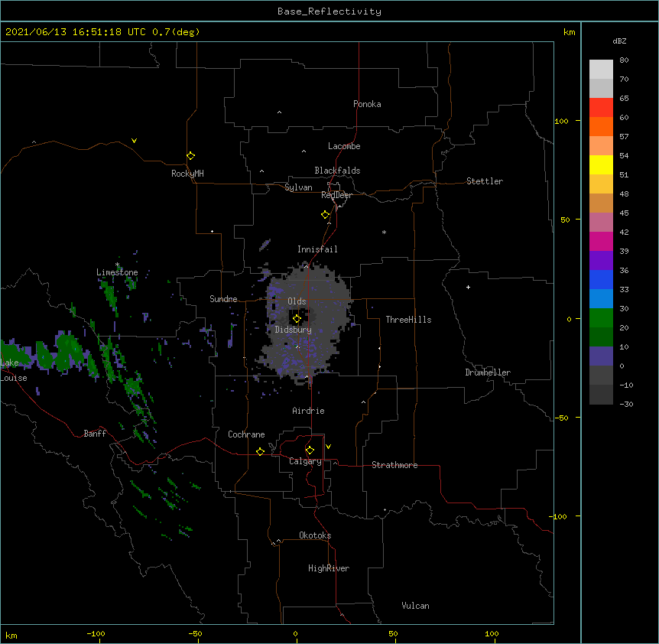Click the gray clutter echo around Olds radar
Viewport: 659px width, 644px height.
[x=308, y=324]
